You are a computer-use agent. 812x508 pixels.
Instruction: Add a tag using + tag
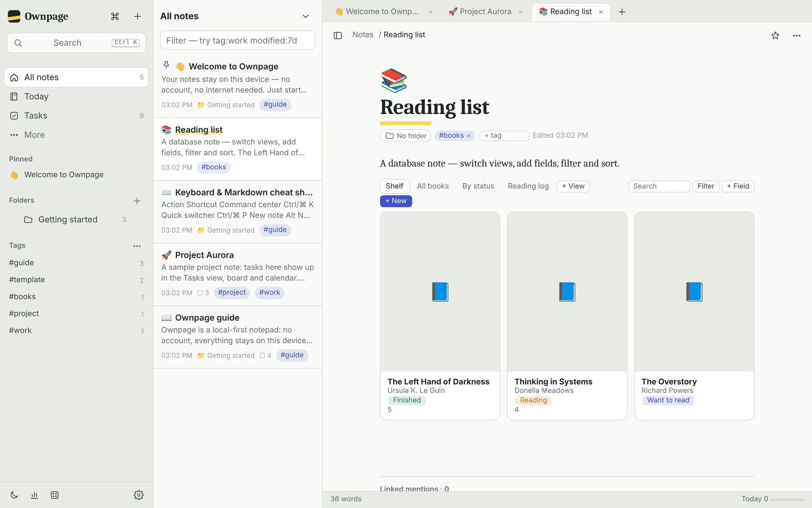504,135
